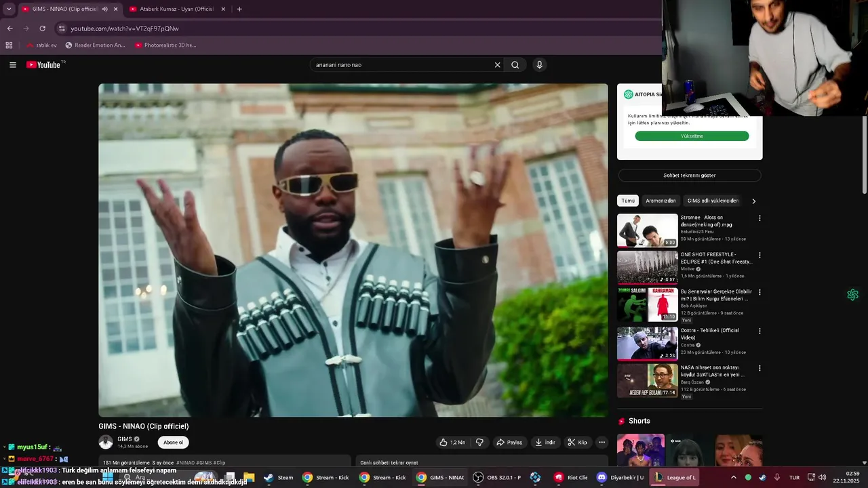868x488 pixels.
Task: Open Riot Client from the taskbar
Action: point(571,478)
